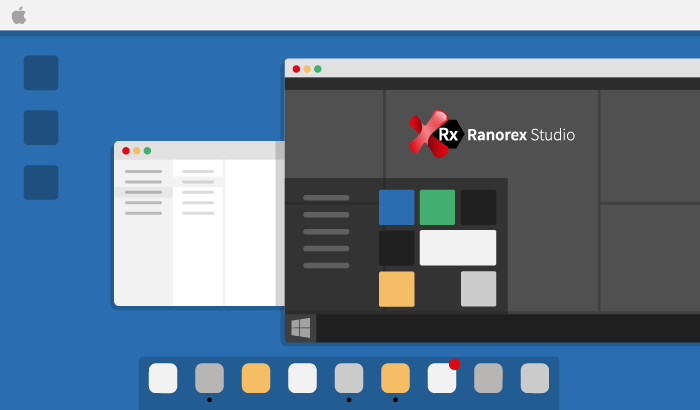The image size is (700, 410).
Task: Click the wide white Start menu tile
Action: [458, 248]
